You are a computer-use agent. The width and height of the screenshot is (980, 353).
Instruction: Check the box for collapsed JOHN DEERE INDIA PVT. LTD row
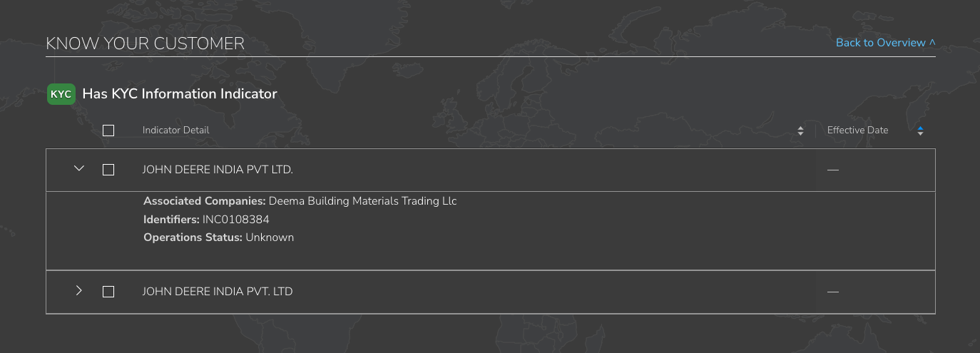pos(108,292)
